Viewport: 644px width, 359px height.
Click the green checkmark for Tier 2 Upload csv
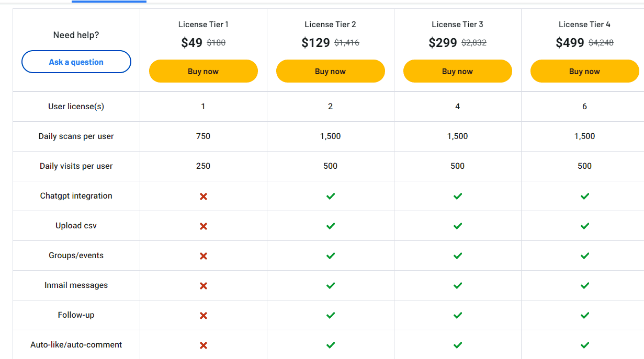click(330, 226)
